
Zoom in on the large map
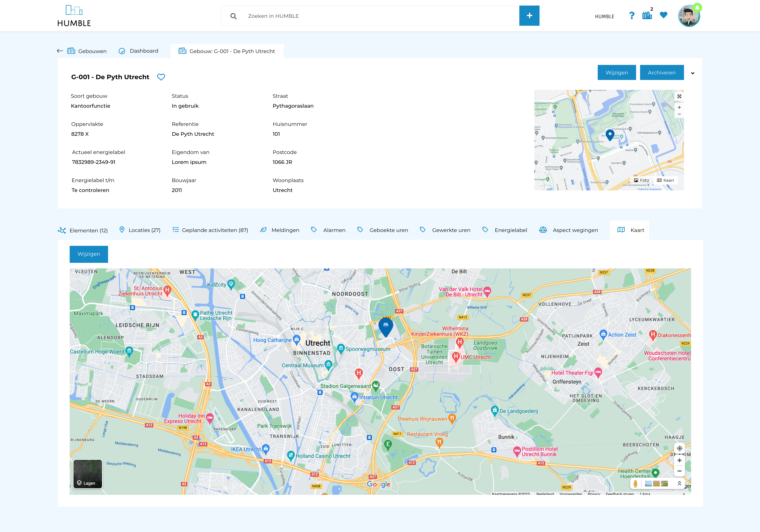679,460
